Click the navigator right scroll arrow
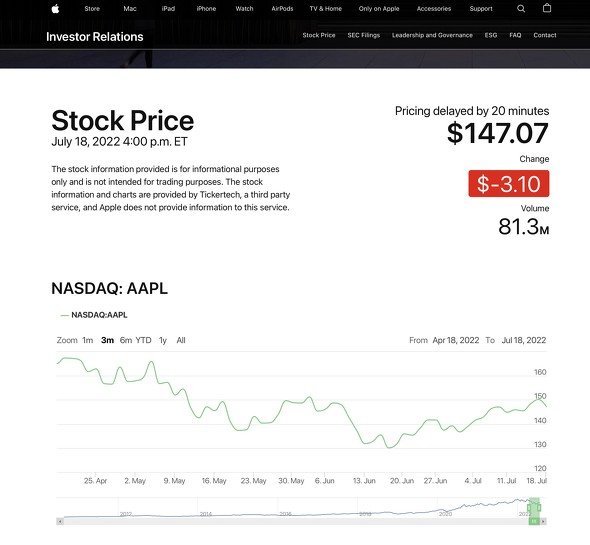Image resolution: width=590 pixels, height=545 pixels. coord(543,521)
